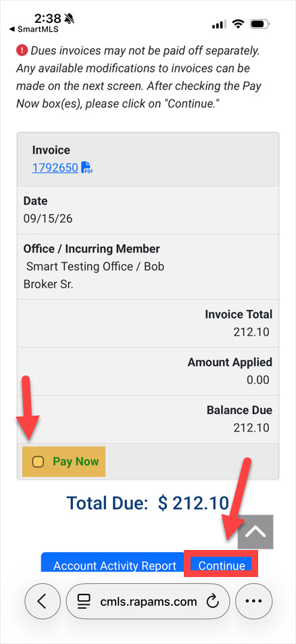Image resolution: width=296 pixels, height=644 pixels.
Task: Tap the Wi-Fi status icon
Action: 238,24
